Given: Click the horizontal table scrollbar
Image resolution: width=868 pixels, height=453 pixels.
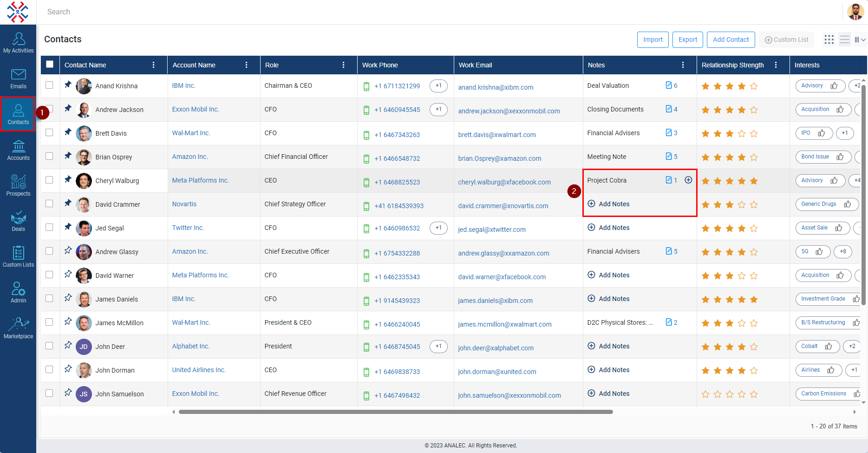Looking at the screenshot, I should [396, 412].
